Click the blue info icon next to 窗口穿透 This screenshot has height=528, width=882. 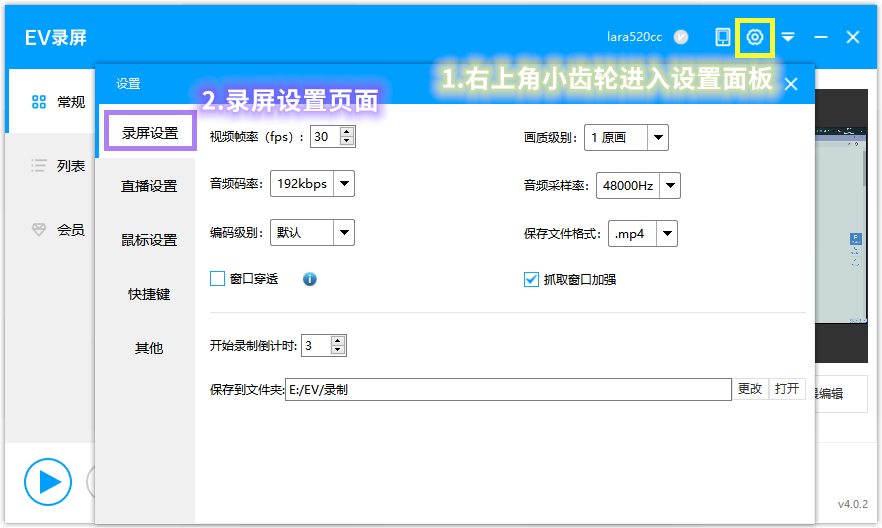[309, 279]
